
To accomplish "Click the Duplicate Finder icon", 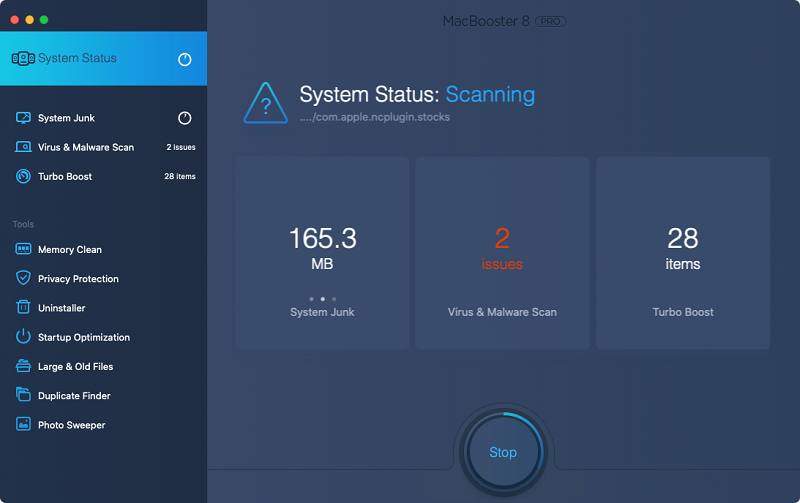I will coord(23,394).
